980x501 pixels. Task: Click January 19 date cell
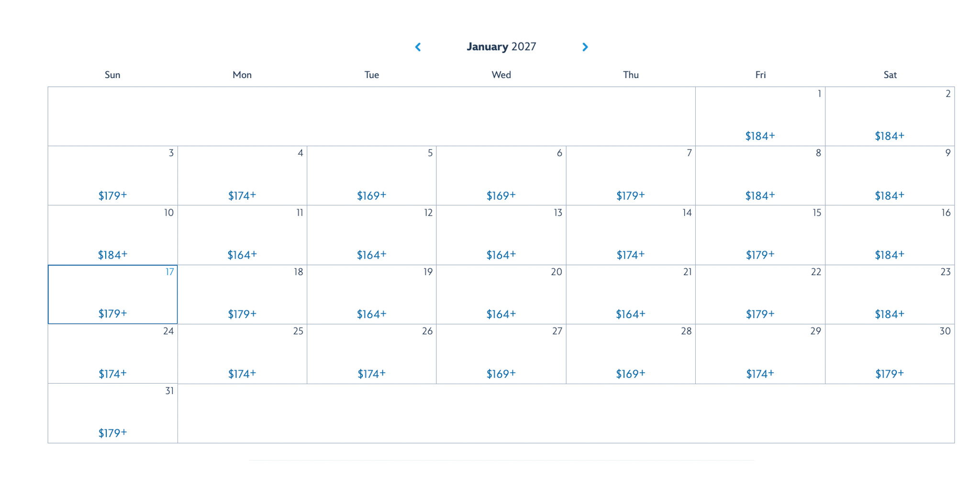click(371, 295)
